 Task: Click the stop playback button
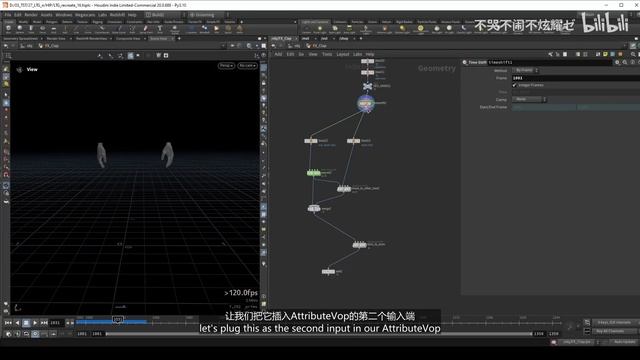click(26, 323)
